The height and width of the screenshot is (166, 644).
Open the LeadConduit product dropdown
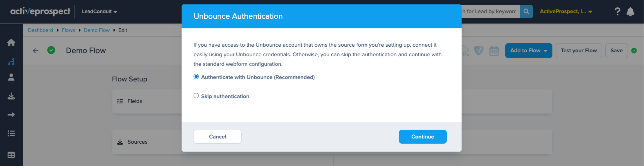pos(99,12)
